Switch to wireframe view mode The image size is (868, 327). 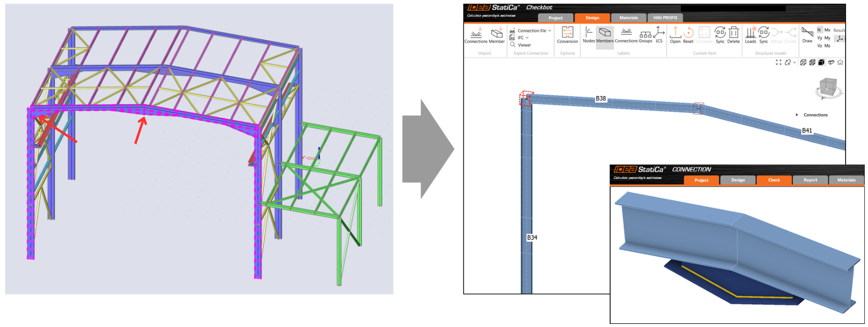point(803,63)
